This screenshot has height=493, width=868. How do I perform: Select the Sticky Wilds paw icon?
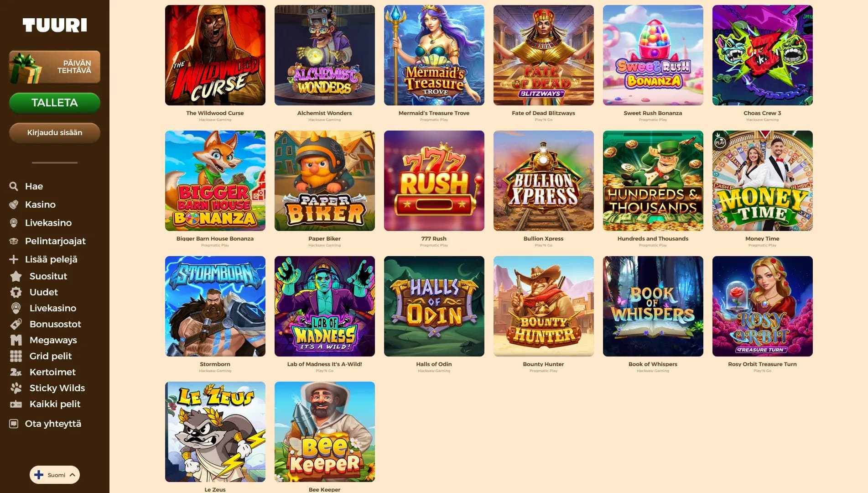[x=16, y=388]
